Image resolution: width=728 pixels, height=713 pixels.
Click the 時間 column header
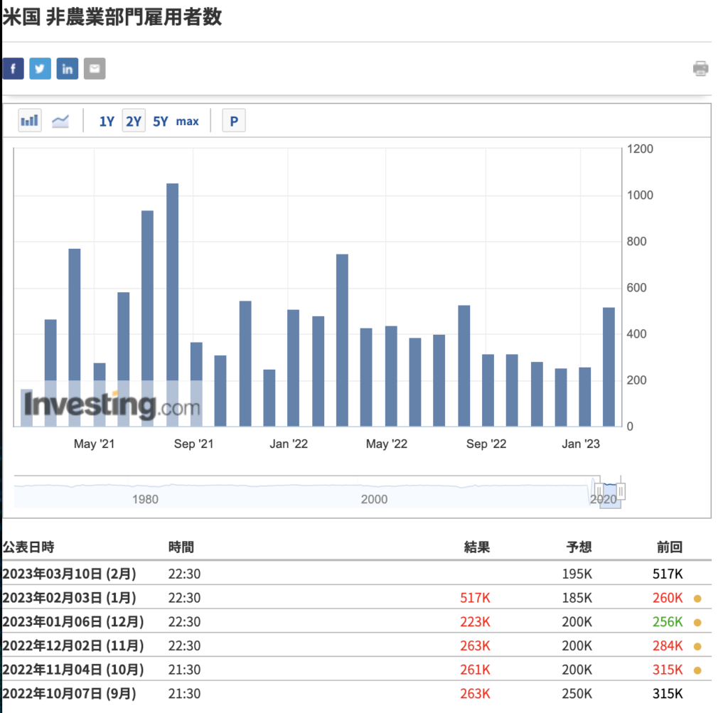181,547
